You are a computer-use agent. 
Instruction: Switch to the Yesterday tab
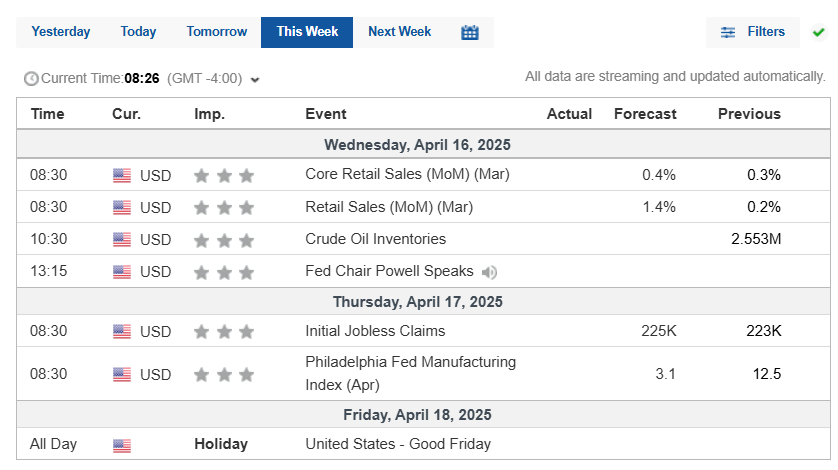coord(61,32)
